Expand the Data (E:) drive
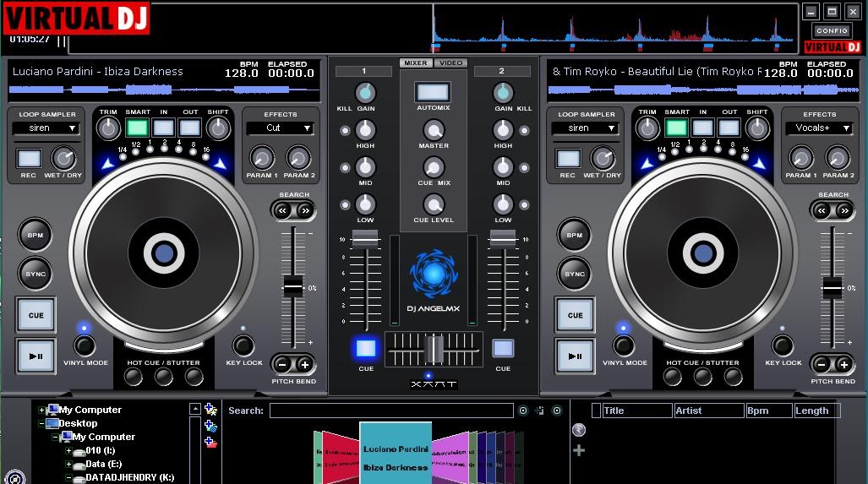The width and height of the screenshot is (868, 484). click(68, 464)
